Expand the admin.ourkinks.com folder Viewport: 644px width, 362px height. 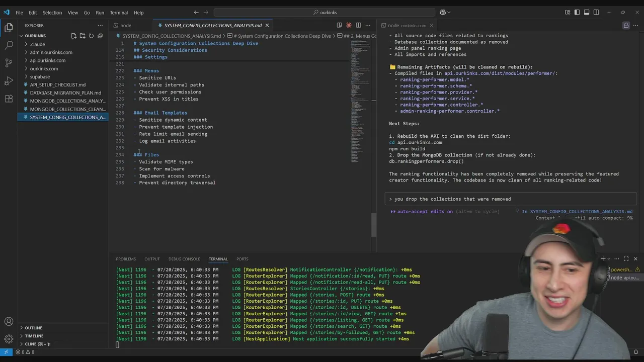coord(63,52)
